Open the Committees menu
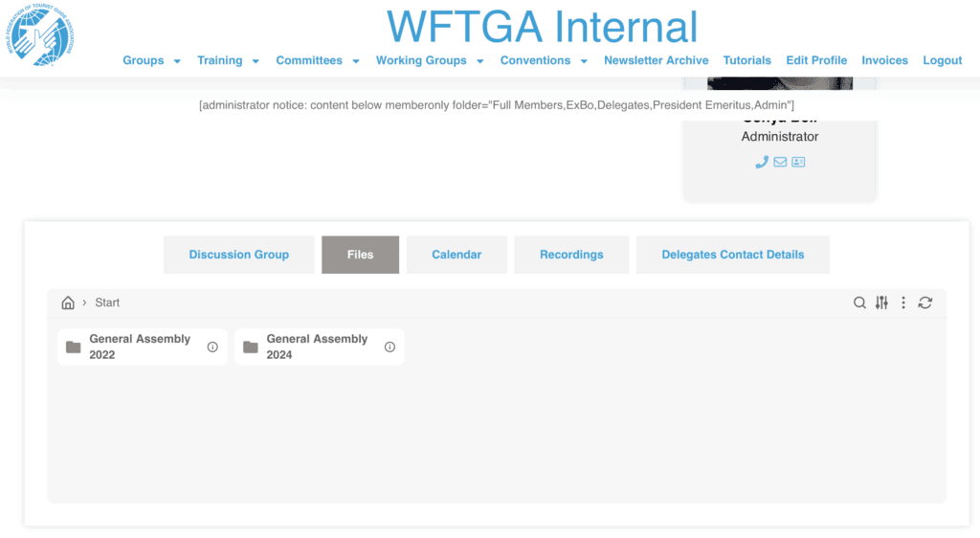 tap(309, 60)
